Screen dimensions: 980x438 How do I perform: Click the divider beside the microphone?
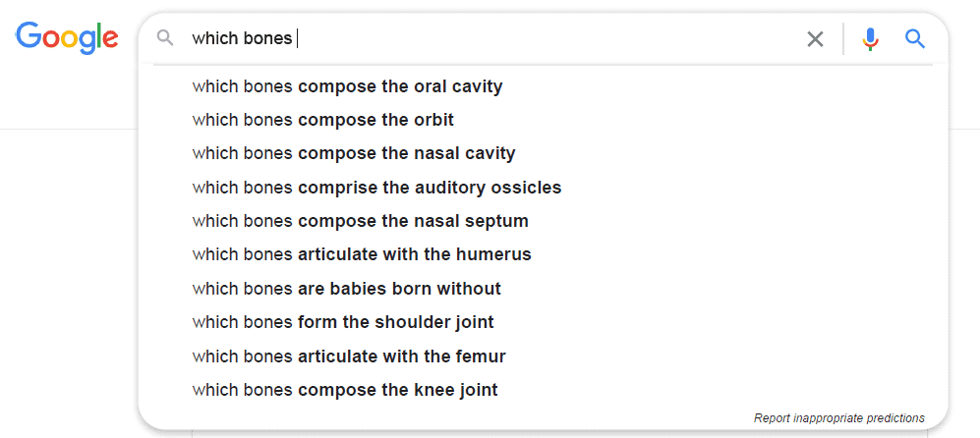point(843,39)
